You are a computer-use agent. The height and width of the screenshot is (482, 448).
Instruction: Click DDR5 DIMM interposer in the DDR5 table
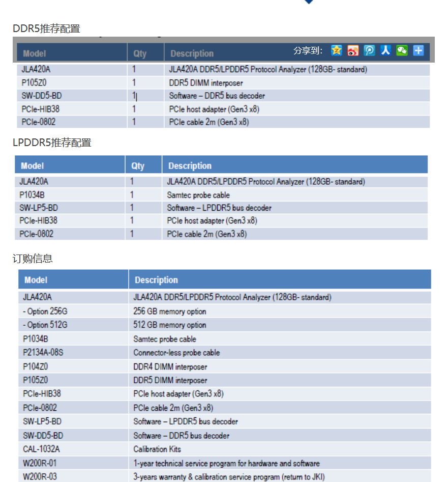tap(206, 83)
